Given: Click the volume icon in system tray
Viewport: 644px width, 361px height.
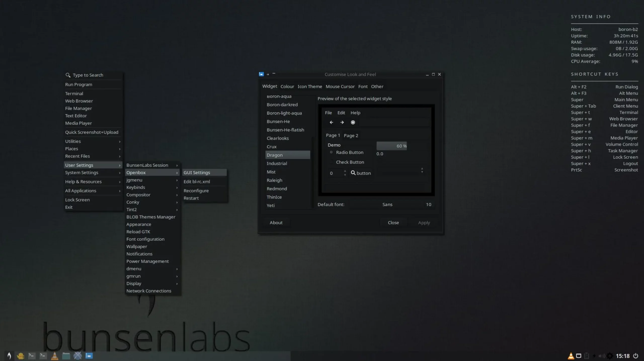Looking at the screenshot, I should [601, 356].
